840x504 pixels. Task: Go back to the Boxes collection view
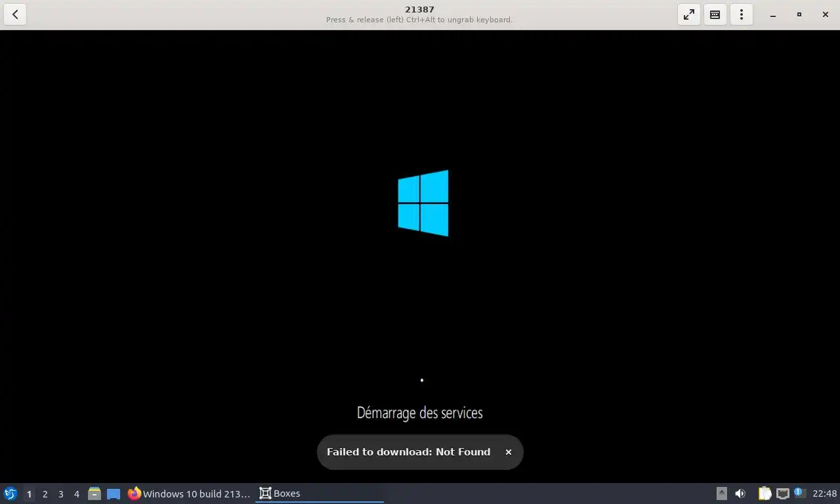point(15,14)
